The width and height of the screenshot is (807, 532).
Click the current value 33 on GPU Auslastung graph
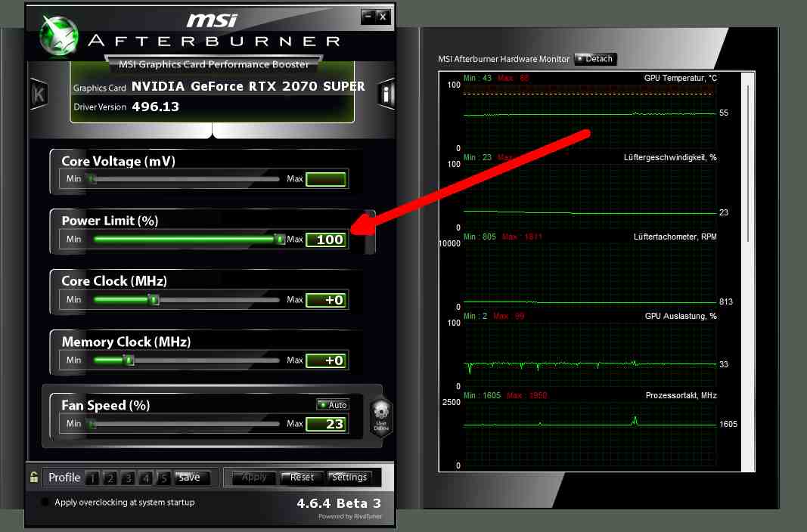tap(724, 364)
